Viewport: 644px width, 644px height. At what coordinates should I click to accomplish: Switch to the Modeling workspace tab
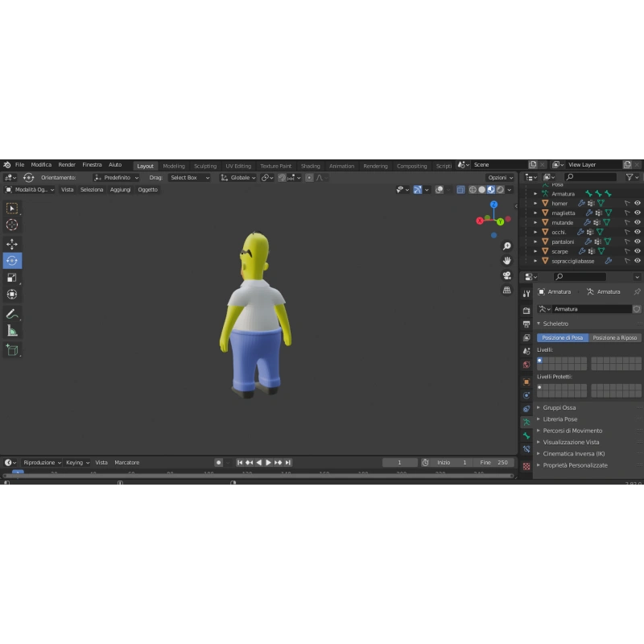(174, 167)
